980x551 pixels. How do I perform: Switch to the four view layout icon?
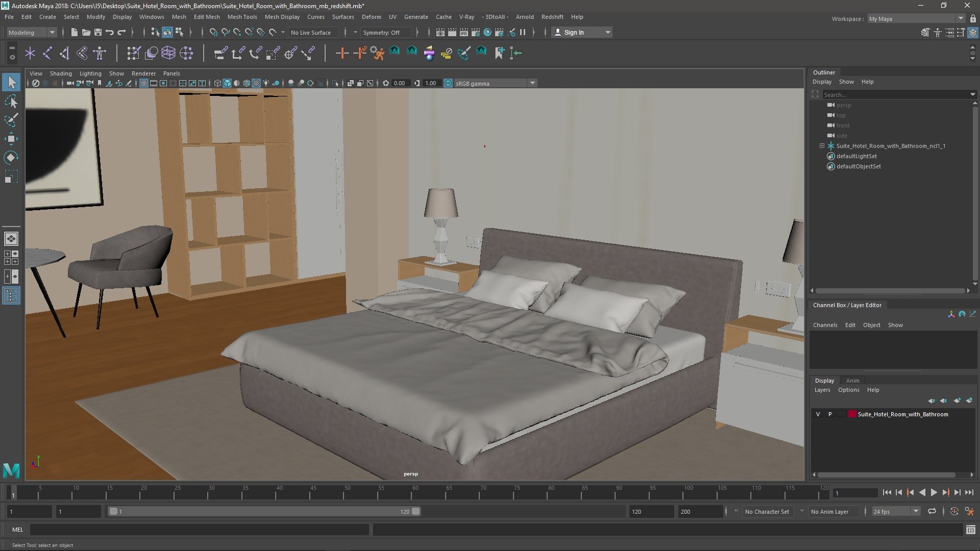pyautogui.click(x=11, y=258)
